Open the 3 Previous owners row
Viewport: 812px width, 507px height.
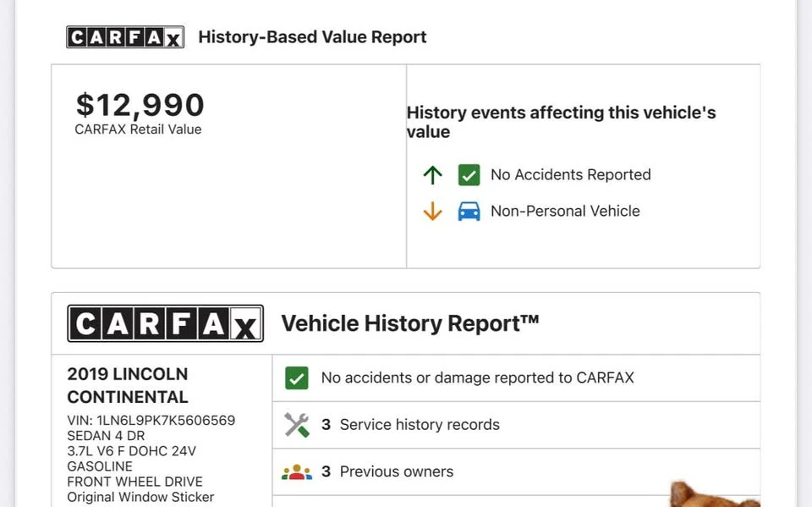(516, 471)
